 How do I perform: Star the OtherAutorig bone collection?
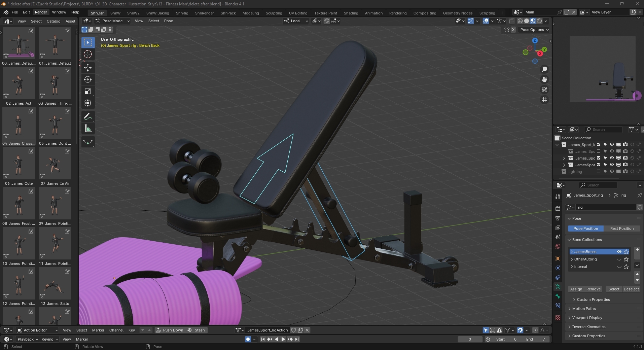tap(626, 259)
